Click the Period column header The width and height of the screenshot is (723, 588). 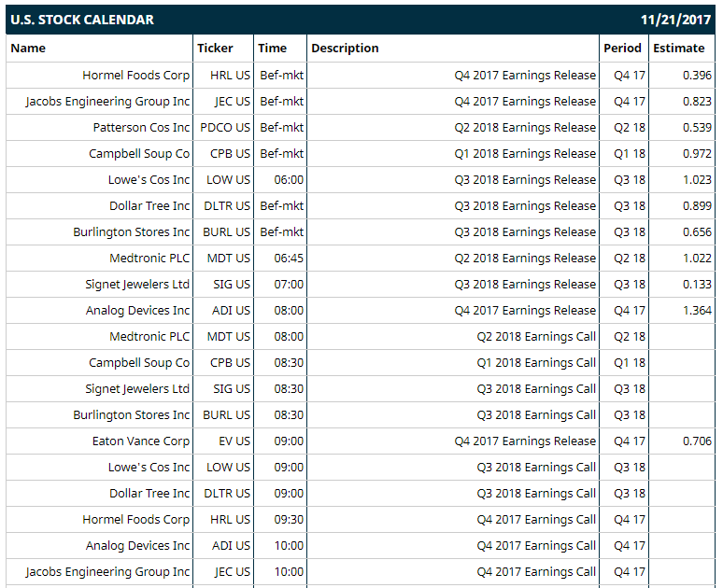click(x=622, y=49)
